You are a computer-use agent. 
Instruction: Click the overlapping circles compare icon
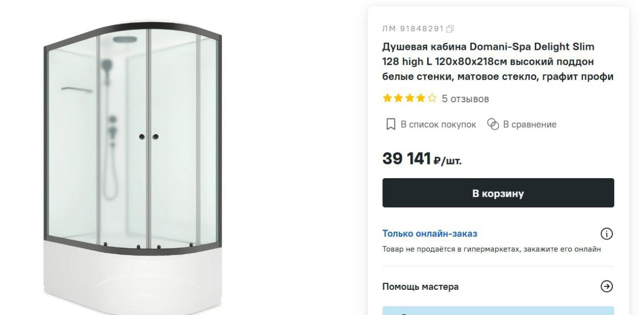[x=493, y=124]
